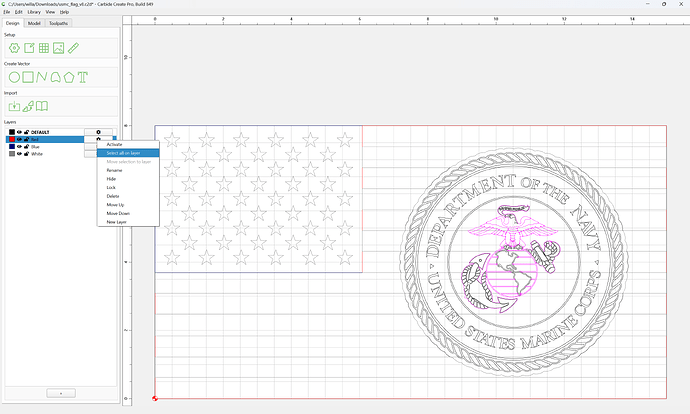Viewport: 690px width, 414px height.
Task: Click the add layer button below list
Action: point(61,393)
